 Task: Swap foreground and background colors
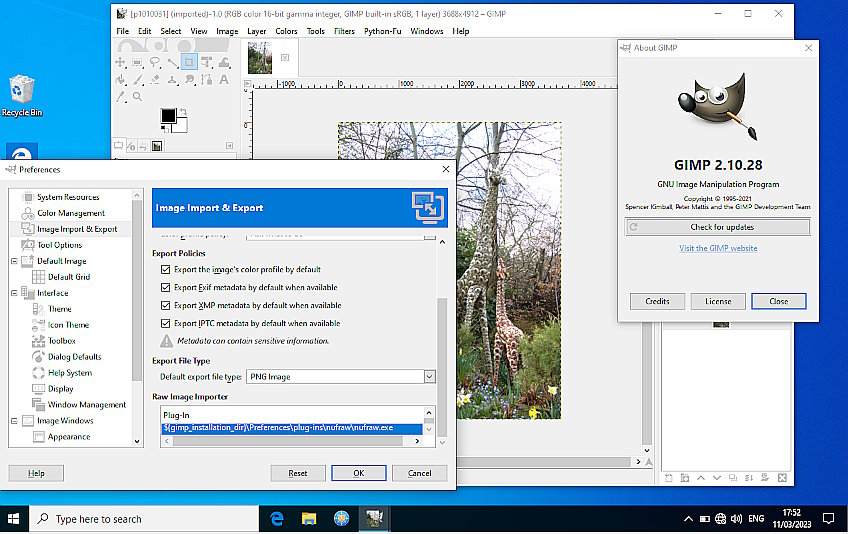(184, 111)
